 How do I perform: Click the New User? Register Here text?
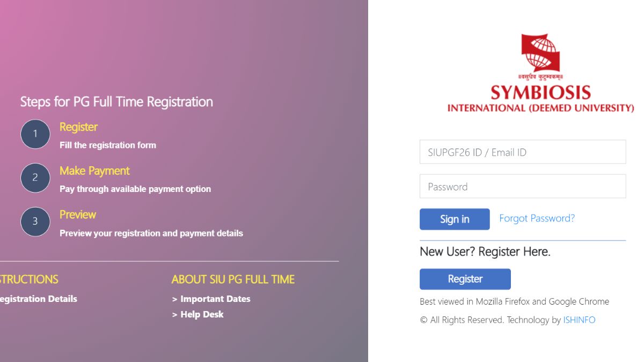tap(485, 252)
